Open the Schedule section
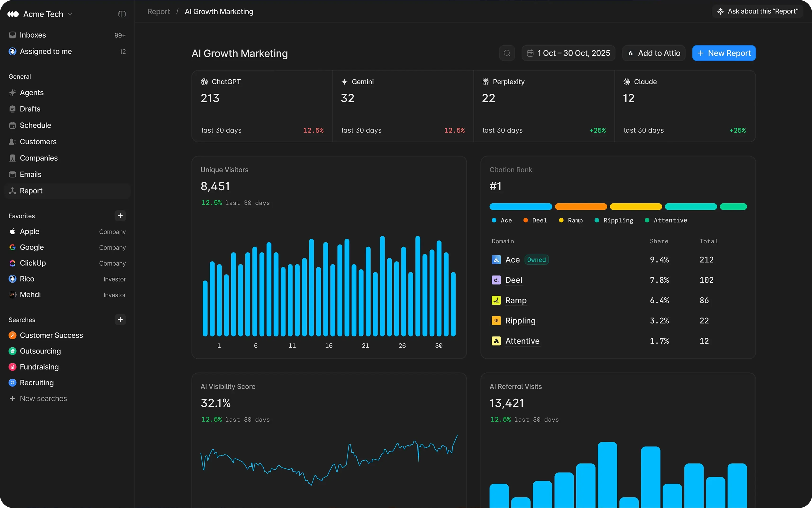The height and width of the screenshot is (508, 812). tap(67, 125)
